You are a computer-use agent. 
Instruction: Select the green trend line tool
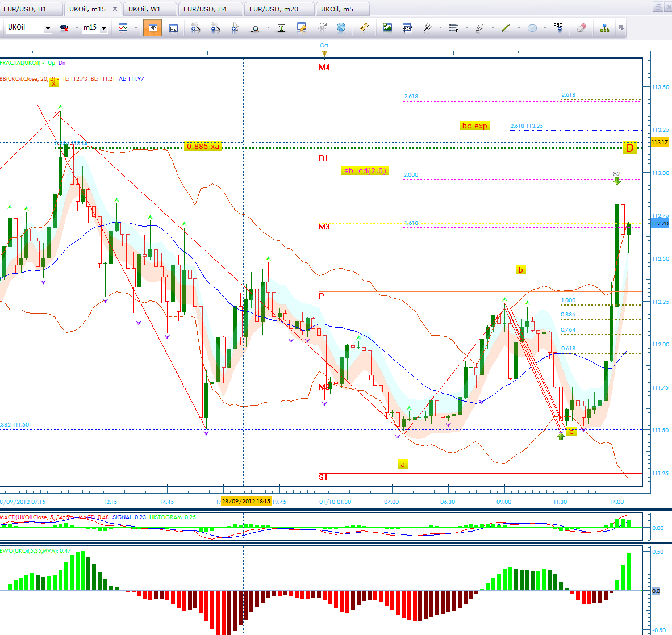(506, 28)
